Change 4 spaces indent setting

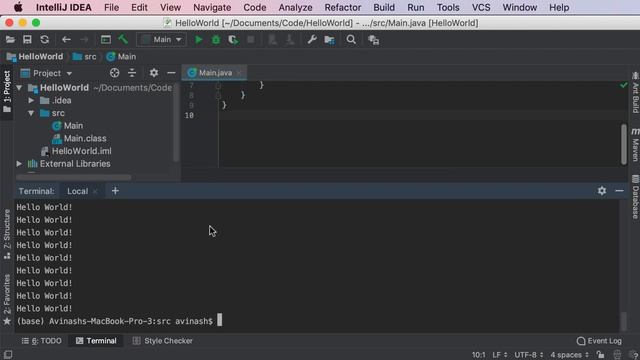tap(569, 355)
